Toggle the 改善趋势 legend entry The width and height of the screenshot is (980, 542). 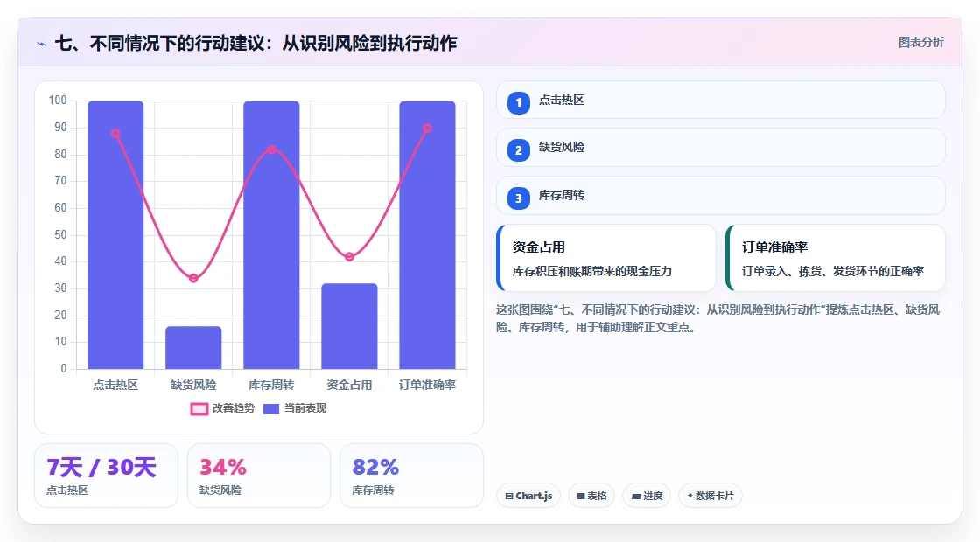click(x=222, y=408)
